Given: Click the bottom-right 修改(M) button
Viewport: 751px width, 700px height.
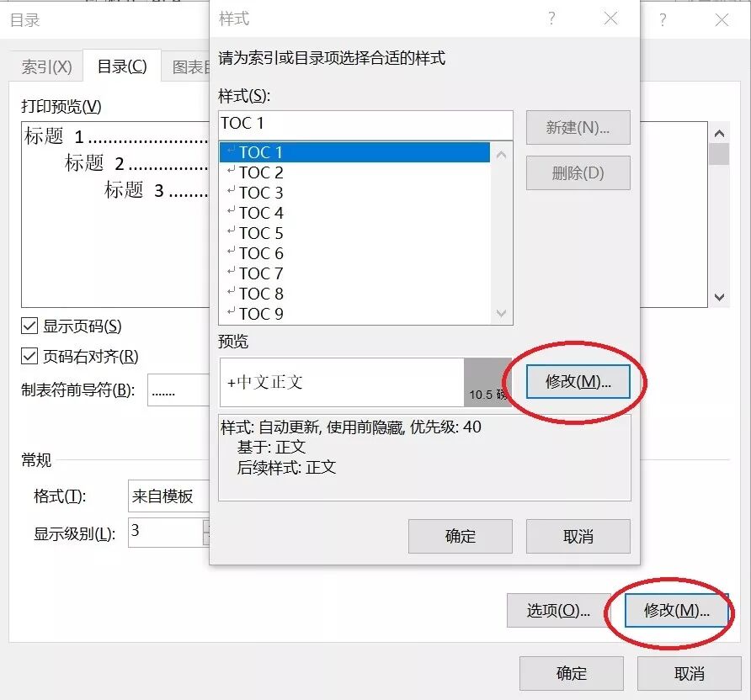Looking at the screenshot, I should [x=678, y=611].
